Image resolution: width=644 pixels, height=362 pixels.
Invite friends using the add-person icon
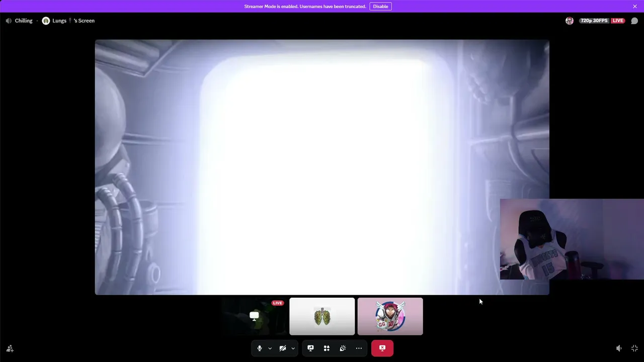click(x=10, y=348)
